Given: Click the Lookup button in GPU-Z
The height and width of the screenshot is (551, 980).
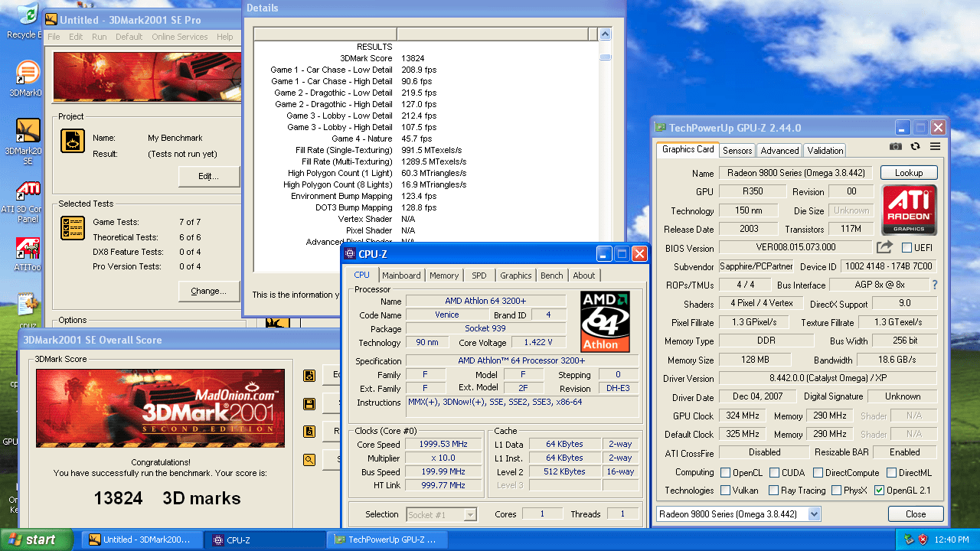Looking at the screenshot, I should [909, 173].
